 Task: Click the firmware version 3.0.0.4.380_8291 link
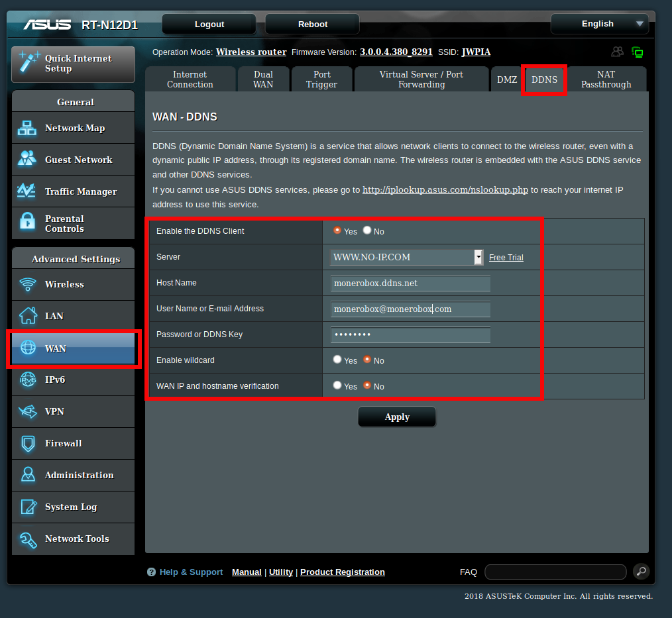coord(396,52)
